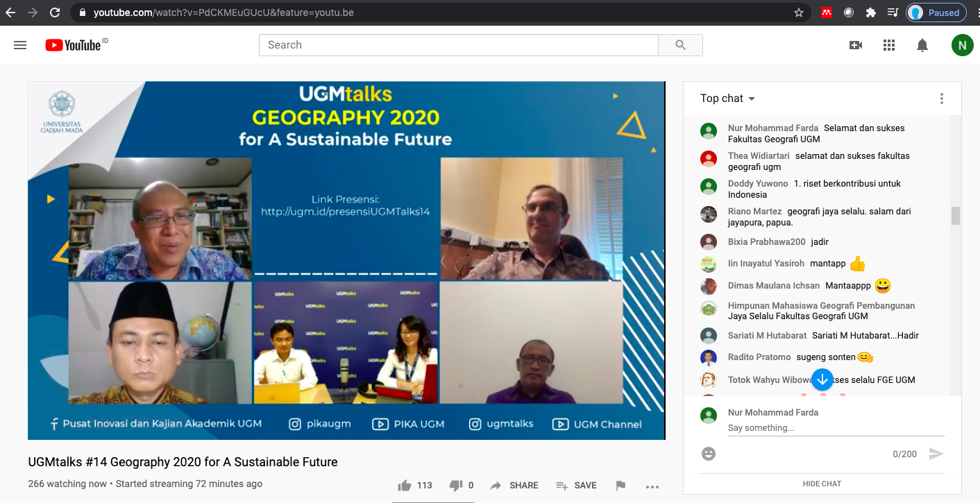The width and height of the screenshot is (980, 503).
Task: Open the red extension icon in toolbar
Action: (827, 12)
